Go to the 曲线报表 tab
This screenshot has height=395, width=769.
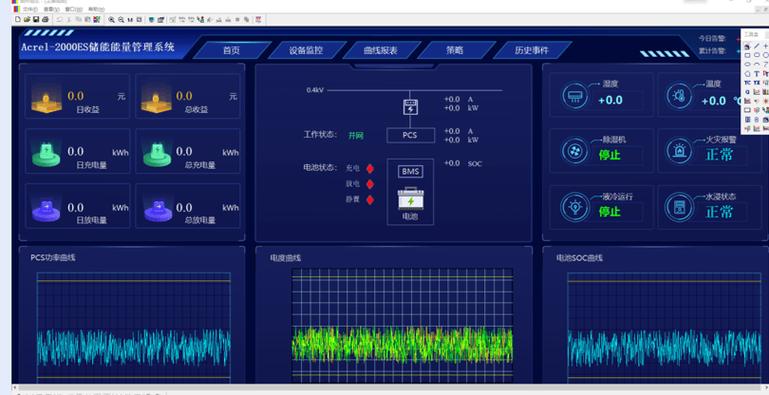tap(381, 51)
